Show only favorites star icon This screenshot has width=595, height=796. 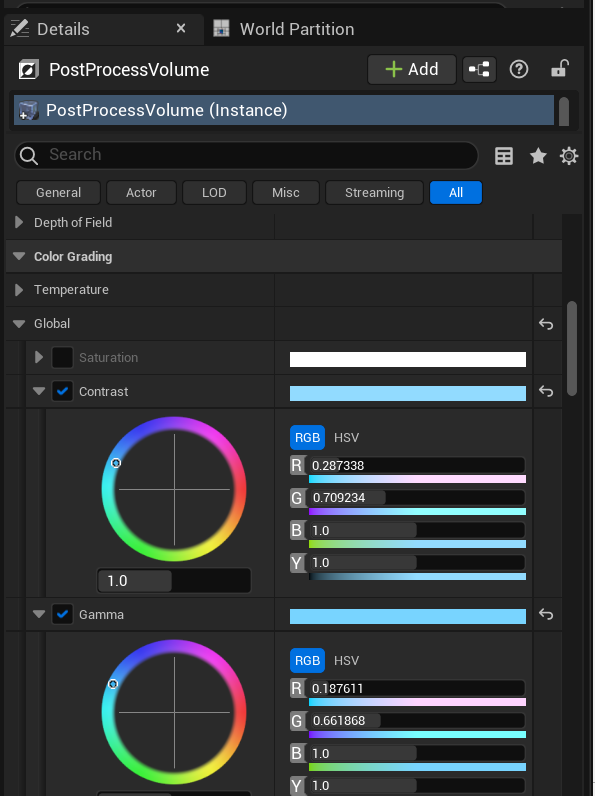click(538, 156)
